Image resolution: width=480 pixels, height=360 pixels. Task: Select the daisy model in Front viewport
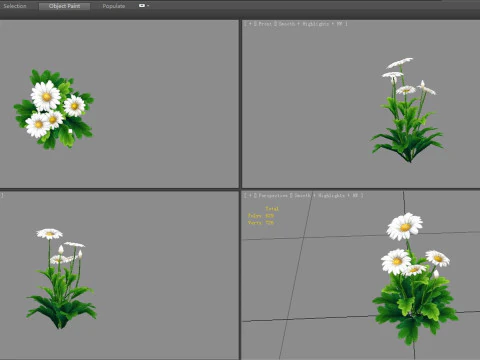point(407,110)
